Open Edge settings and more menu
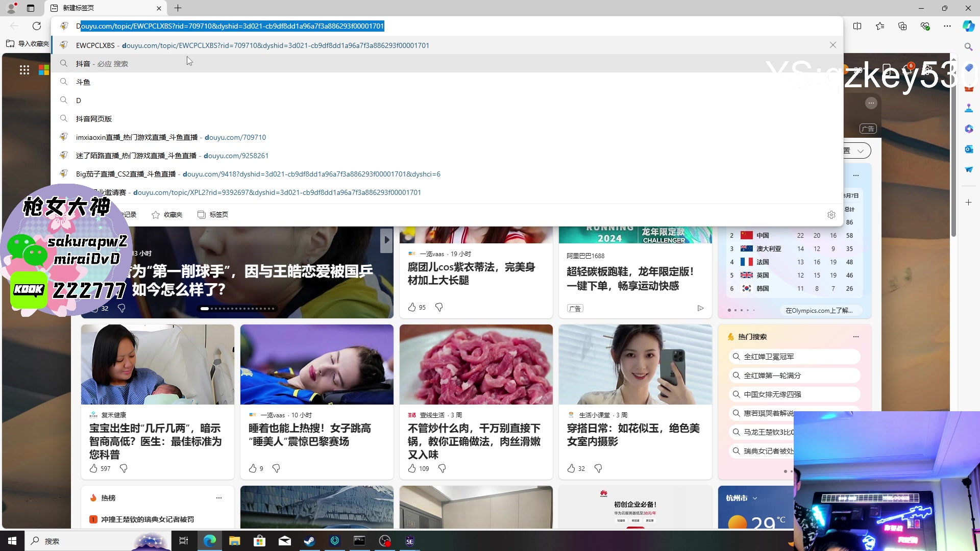Screen dimensions: 980x551 [947, 26]
